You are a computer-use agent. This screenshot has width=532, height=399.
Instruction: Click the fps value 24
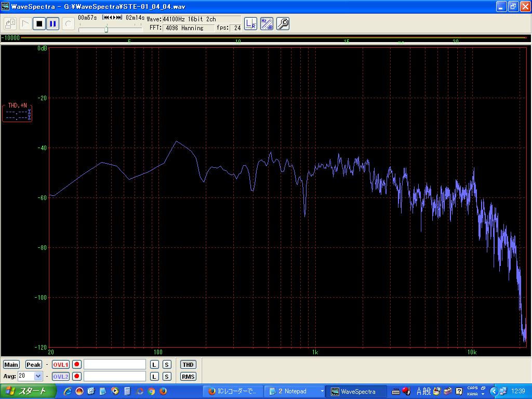pos(236,28)
